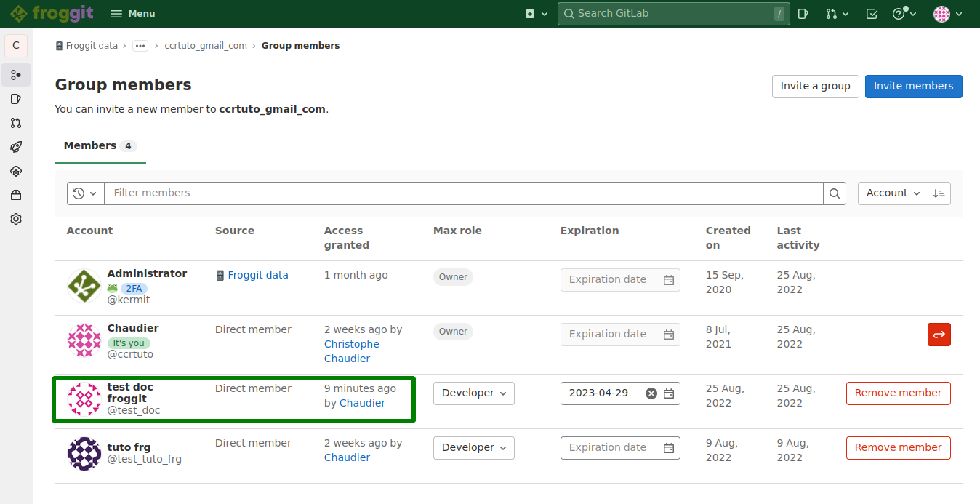Click the 15 Sep, 2020 created date

click(x=725, y=283)
